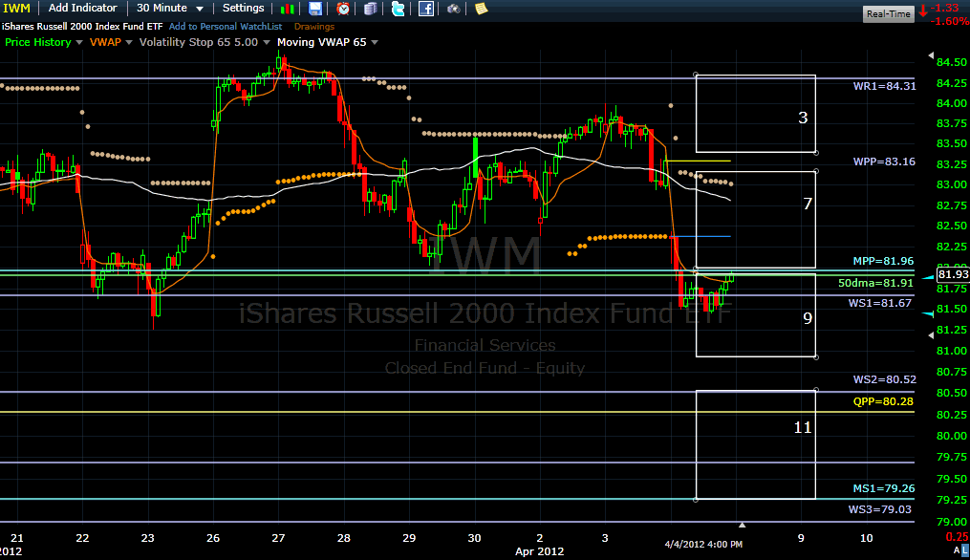Click the cyan arrow near the 81.50 label
970x560 pixels.
929,314
